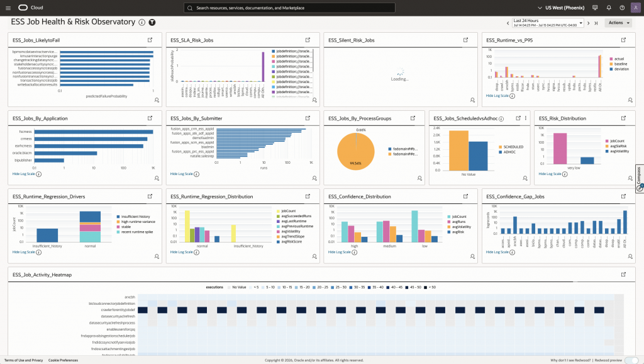This screenshot has width=644, height=364.
Task: Open the ESS_Jobs_ScheduledvsAdhoc kebab menu
Action: 525,118
